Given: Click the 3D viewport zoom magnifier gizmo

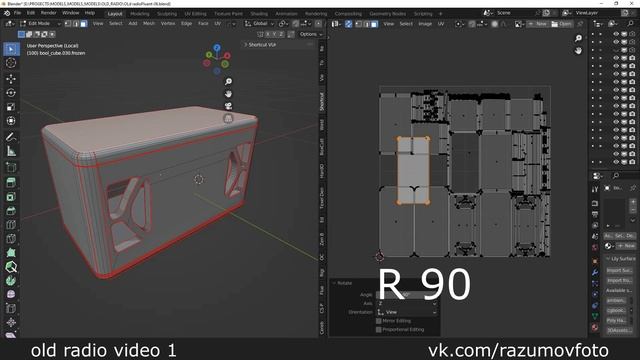Looking at the screenshot, I should pyautogui.click(x=228, y=82).
